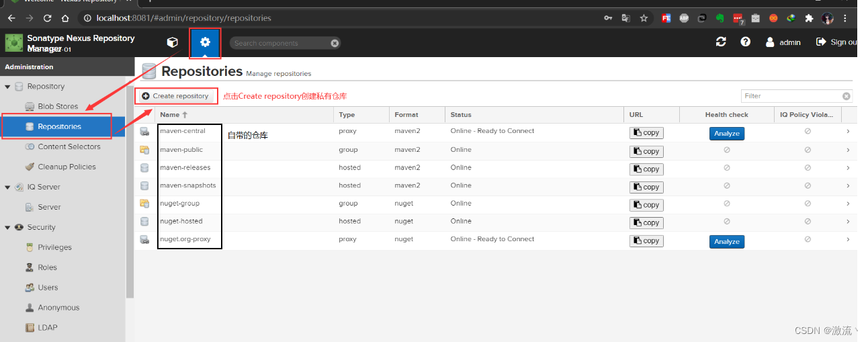This screenshot has height=342, width=868.
Task: Go to the browser home page icon
Action: click(64, 18)
